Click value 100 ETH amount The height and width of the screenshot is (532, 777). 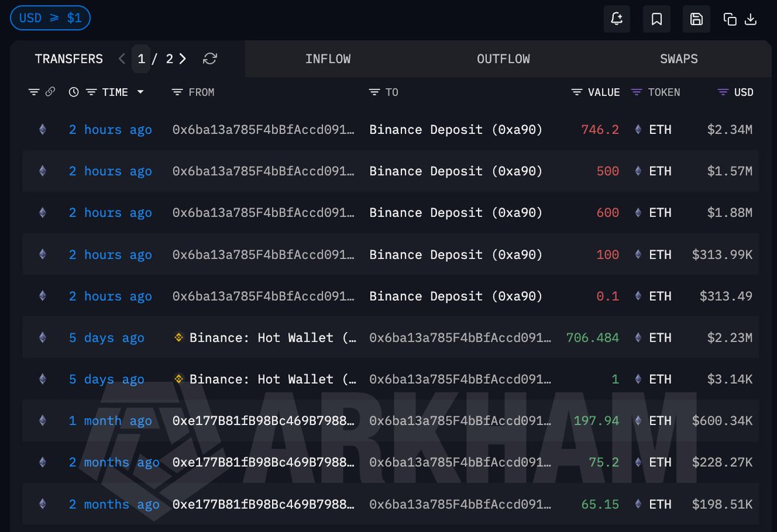coord(607,254)
